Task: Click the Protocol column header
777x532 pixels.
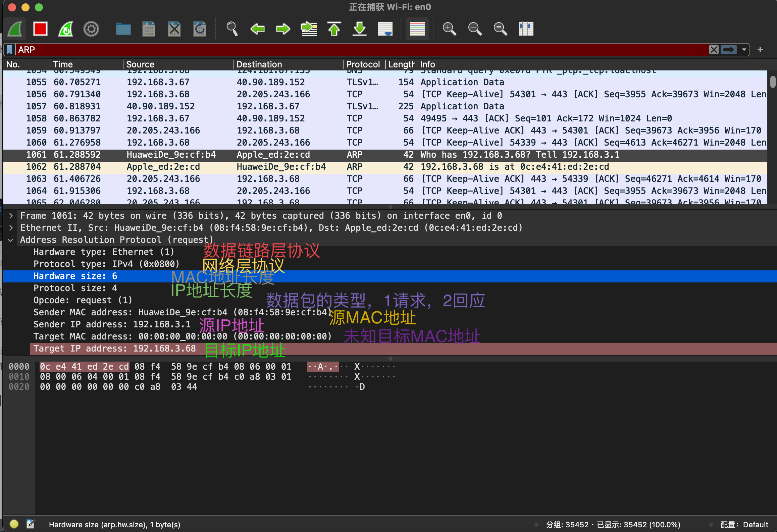Action: [x=363, y=64]
